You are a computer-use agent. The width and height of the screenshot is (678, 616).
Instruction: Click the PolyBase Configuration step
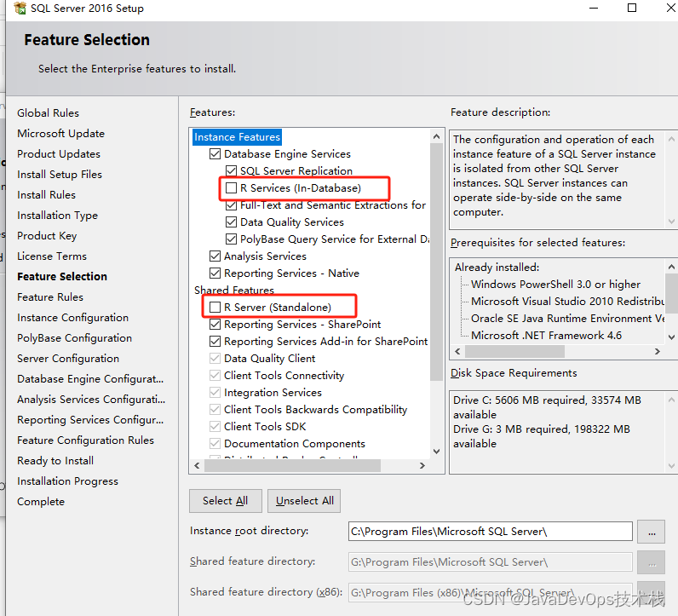74,338
